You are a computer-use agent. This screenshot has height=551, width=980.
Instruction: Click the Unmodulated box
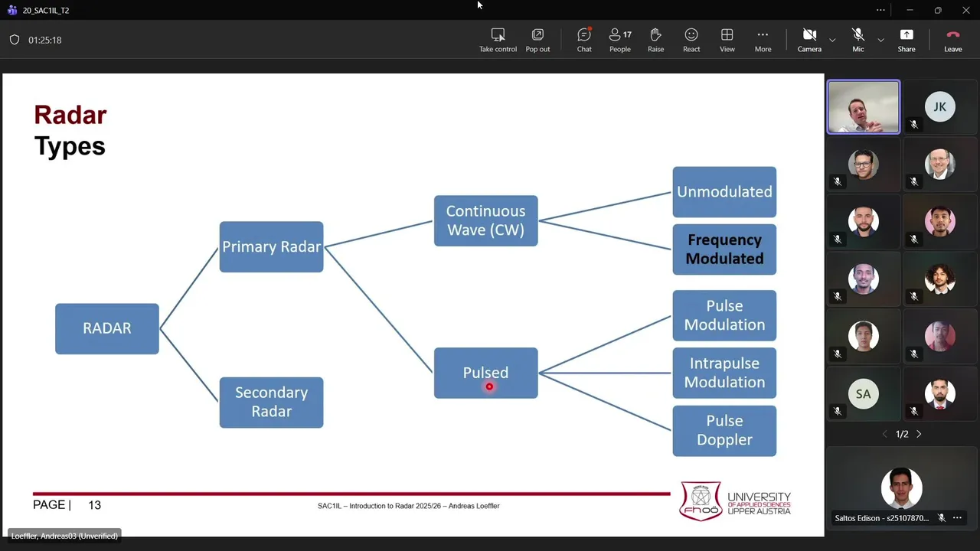click(724, 191)
